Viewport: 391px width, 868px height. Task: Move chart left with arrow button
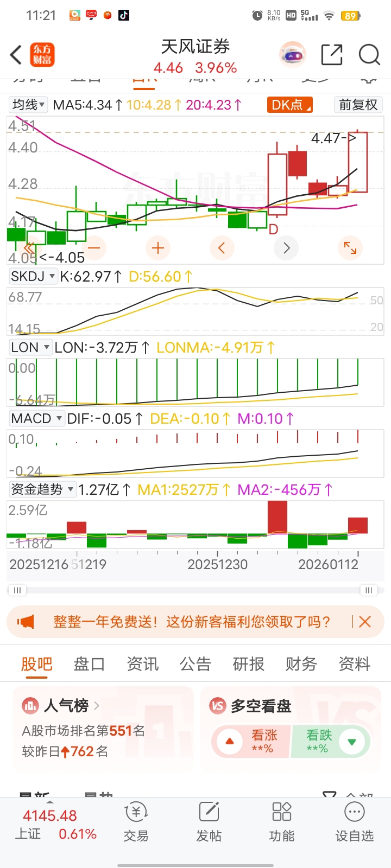[222, 248]
